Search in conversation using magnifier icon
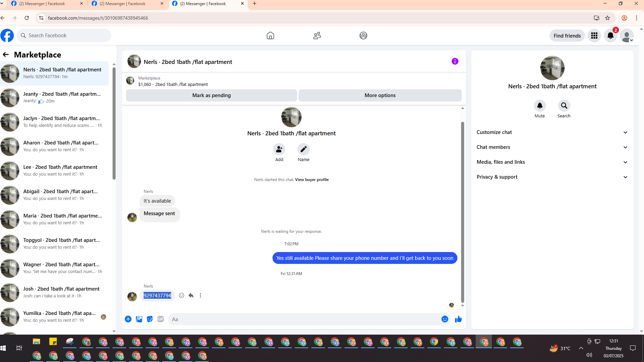The image size is (644, 362). [564, 106]
